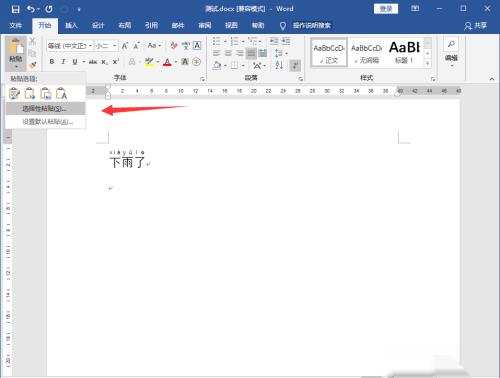The height and width of the screenshot is (378, 500).
Task: Choose the Merge Formatting paste icon
Action: pos(30,93)
